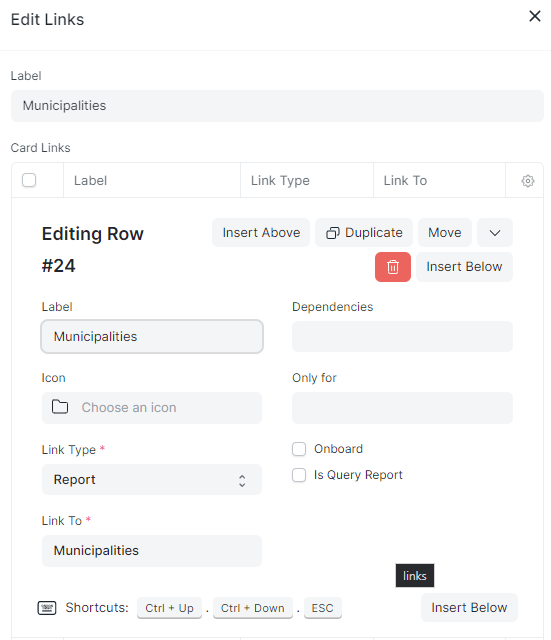Click the folder icon in Icon field

coord(60,407)
